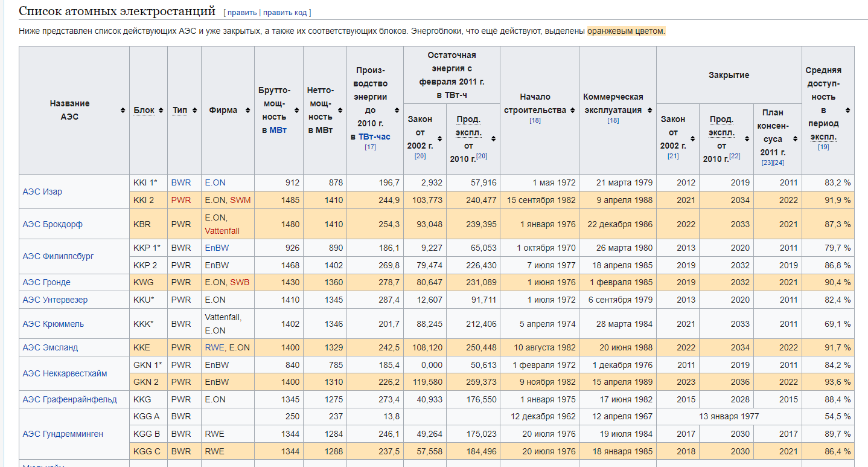Sort by Начало строительства column

572,111
